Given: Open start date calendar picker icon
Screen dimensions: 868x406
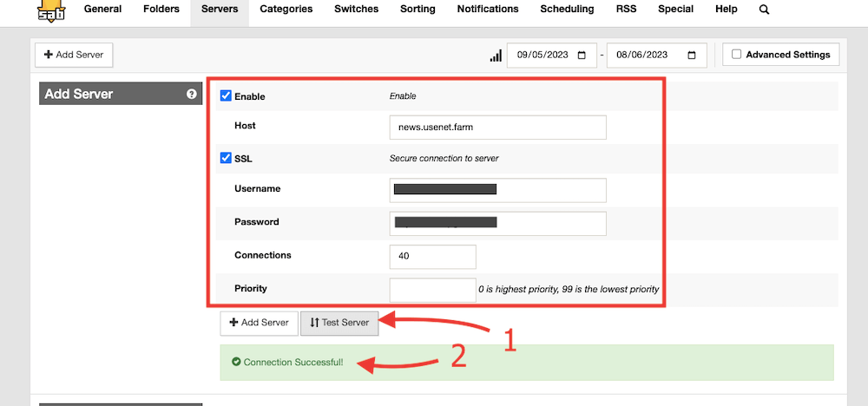Looking at the screenshot, I should (x=580, y=55).
